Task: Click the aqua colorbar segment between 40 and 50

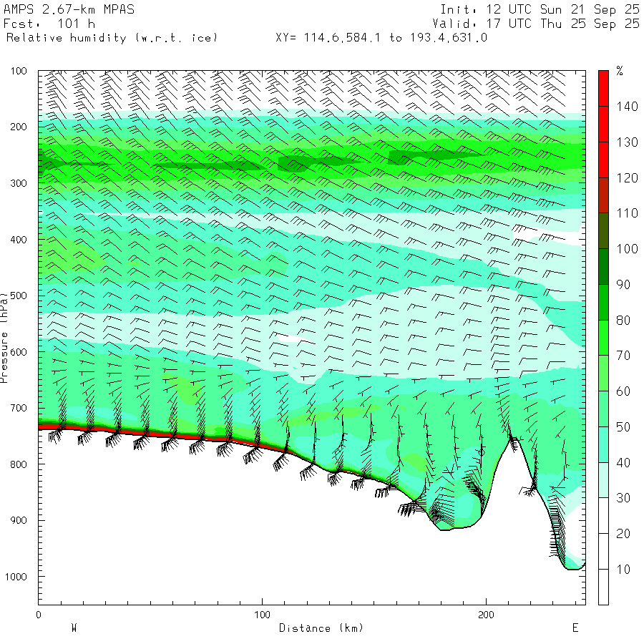Action: pyautogui.click(x=603, y=445)
